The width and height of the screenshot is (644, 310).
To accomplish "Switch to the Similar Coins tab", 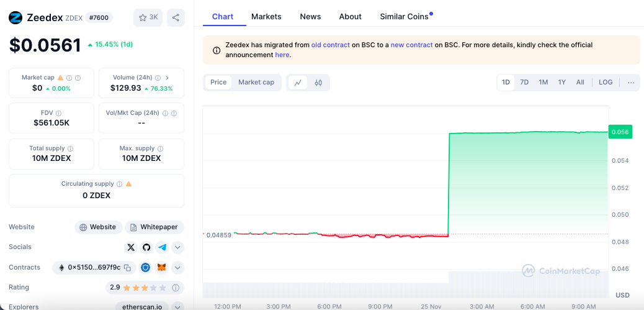I will (x=404, y=17).
